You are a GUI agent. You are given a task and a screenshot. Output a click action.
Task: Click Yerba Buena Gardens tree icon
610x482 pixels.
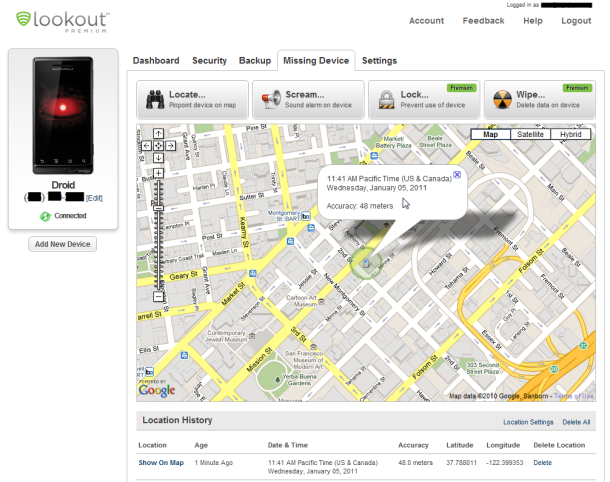[x=277, y=379]
